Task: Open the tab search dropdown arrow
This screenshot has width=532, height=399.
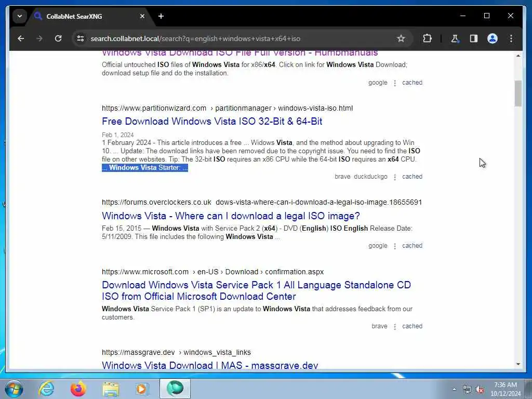Action: click(20, 16)
